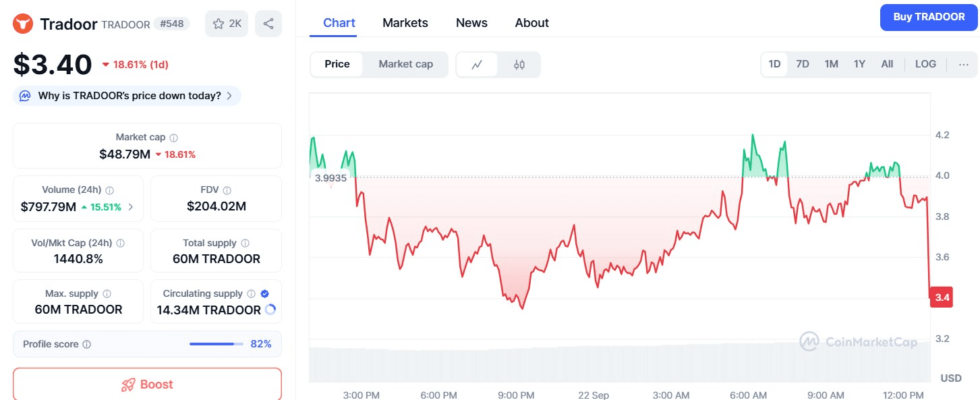Open the chart more options menu
The height and width of the screenshot is (400, 980).
click(963, 65)
